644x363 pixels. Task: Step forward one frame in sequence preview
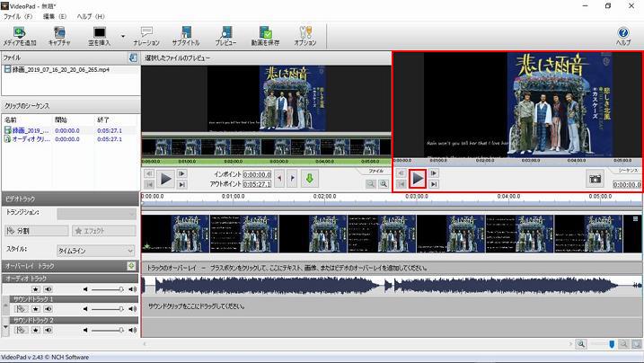[x=434, y=173]
